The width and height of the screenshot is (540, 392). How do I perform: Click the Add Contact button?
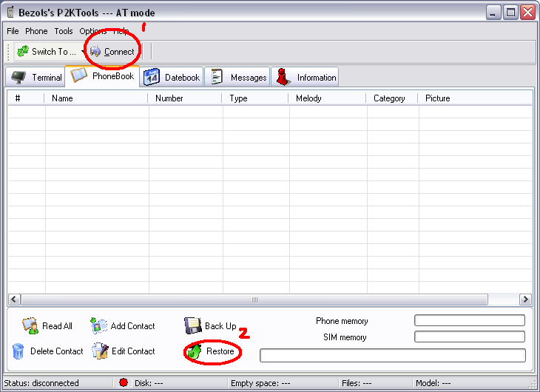point(123,326)
